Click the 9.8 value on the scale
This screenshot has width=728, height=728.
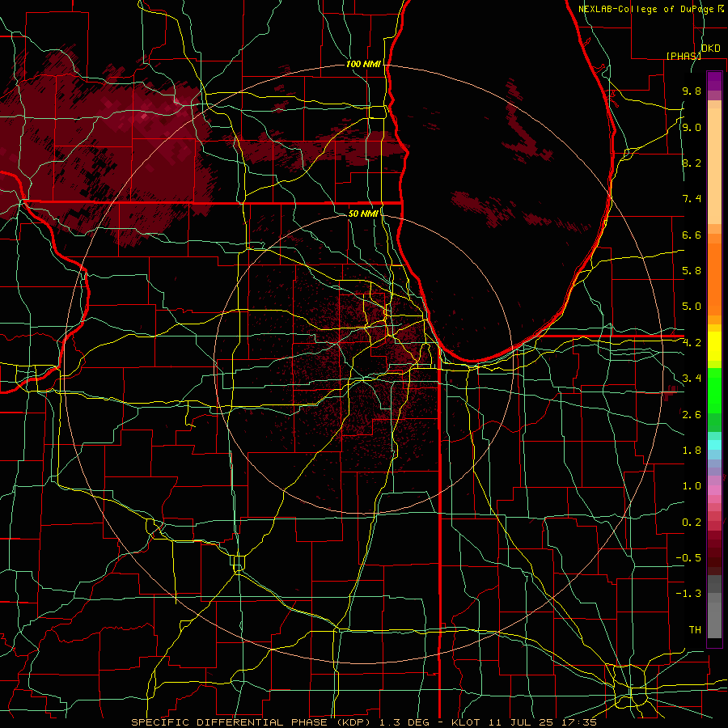tap(692, 91)
